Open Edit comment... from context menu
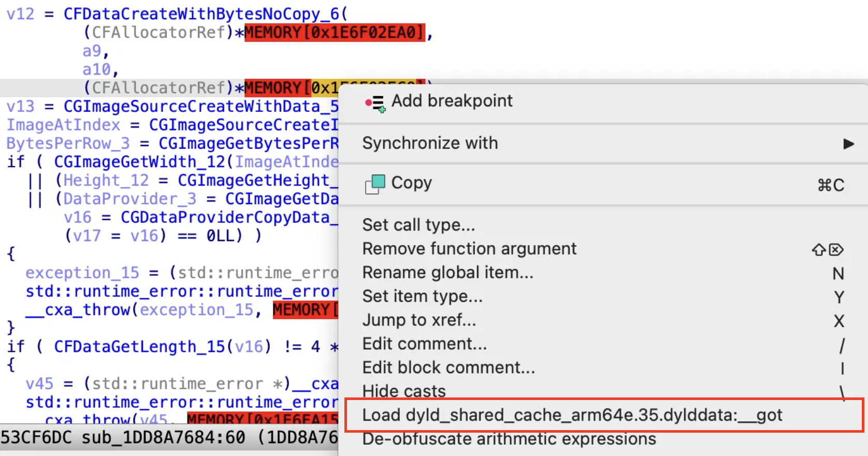 pos(424,344)
